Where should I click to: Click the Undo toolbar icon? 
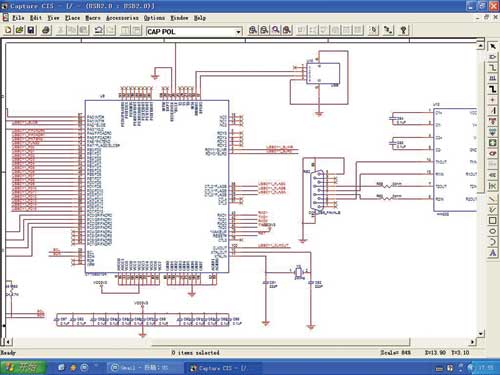(x=98, y=30)
